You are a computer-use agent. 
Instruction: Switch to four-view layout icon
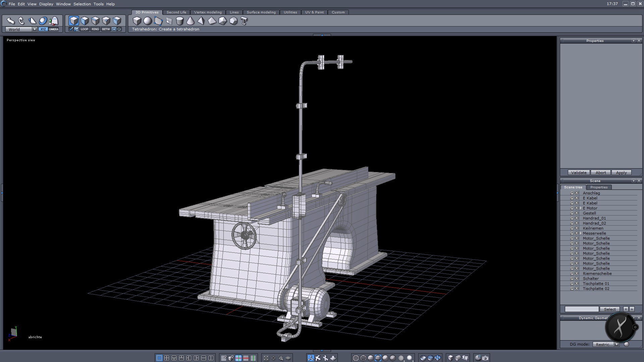click(x=167, y=358)
